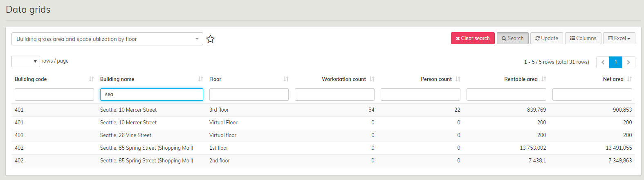Mark the data grid as favorite with star
Screen dimensions: 644x180
pos(210,39)
